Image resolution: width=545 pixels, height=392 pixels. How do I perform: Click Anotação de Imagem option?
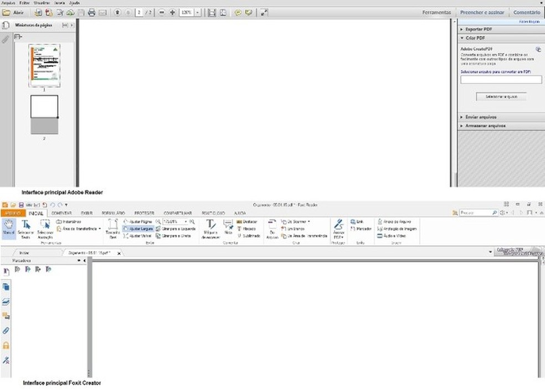[397, 229]
